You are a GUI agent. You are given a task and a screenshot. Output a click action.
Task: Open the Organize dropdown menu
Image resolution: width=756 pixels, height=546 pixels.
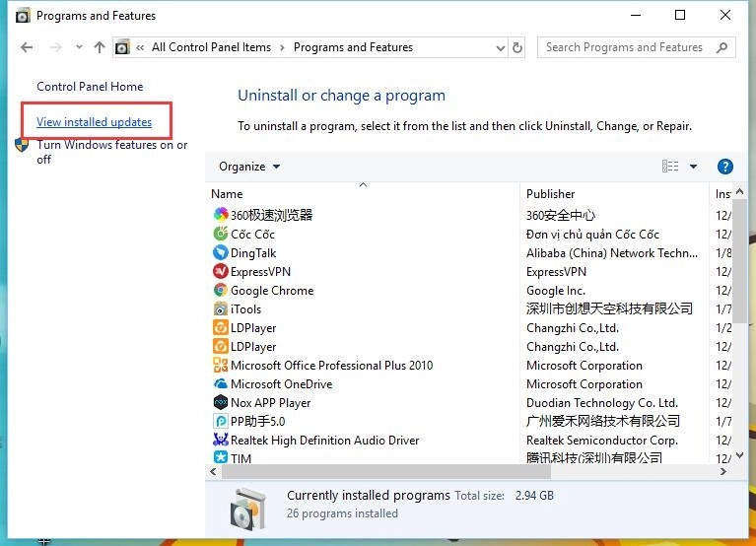click(x=248, y=167)
